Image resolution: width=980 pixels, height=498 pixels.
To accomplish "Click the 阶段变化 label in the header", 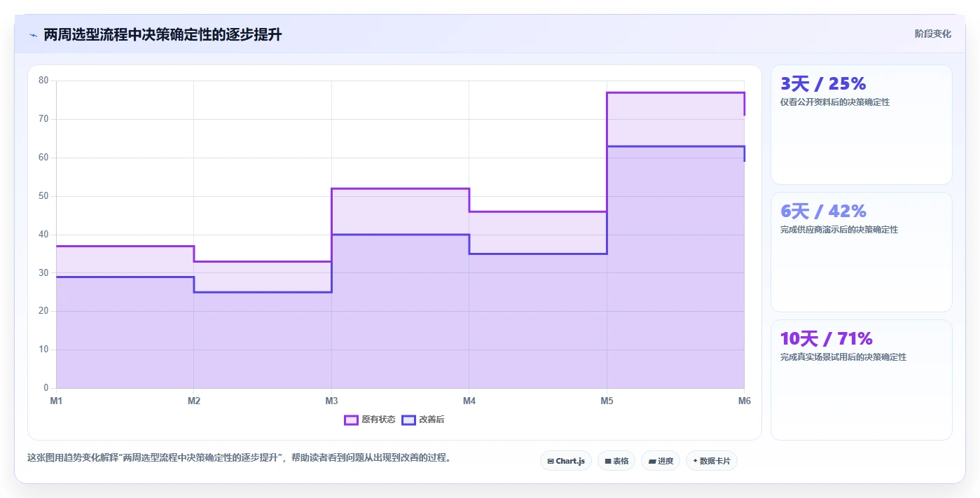I will [932, 34].
